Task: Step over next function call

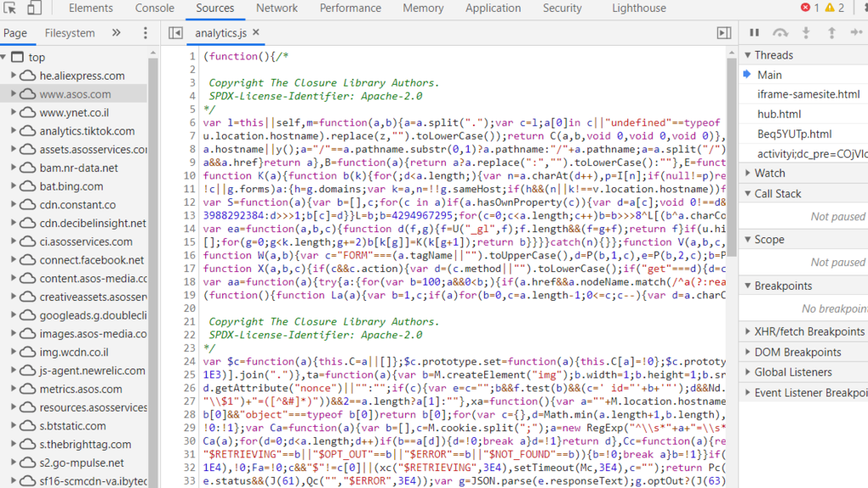Action: (x=780, y=33)
